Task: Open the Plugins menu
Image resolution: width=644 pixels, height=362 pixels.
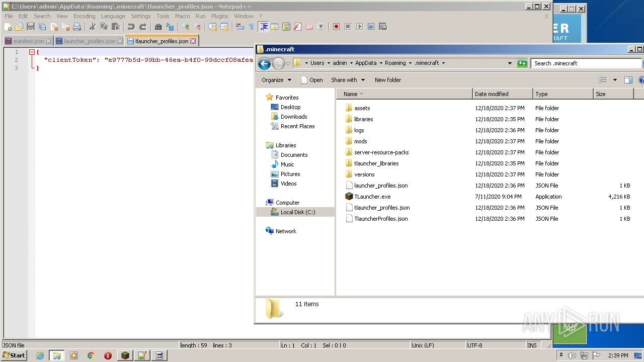Action: tap(219, 16)
